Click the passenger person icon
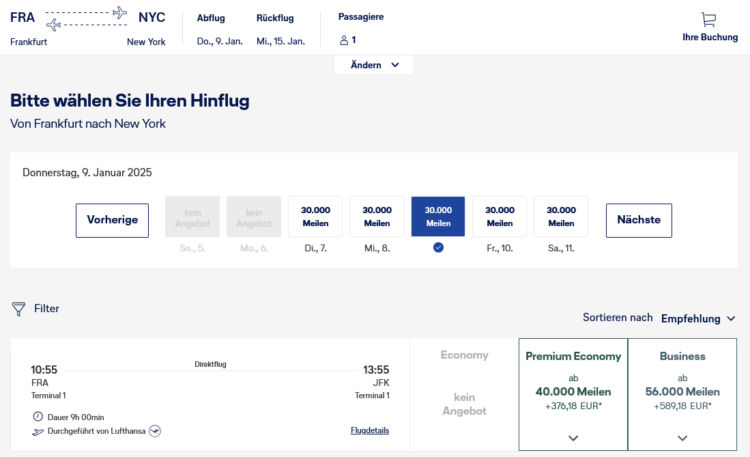 pos(344,41)
